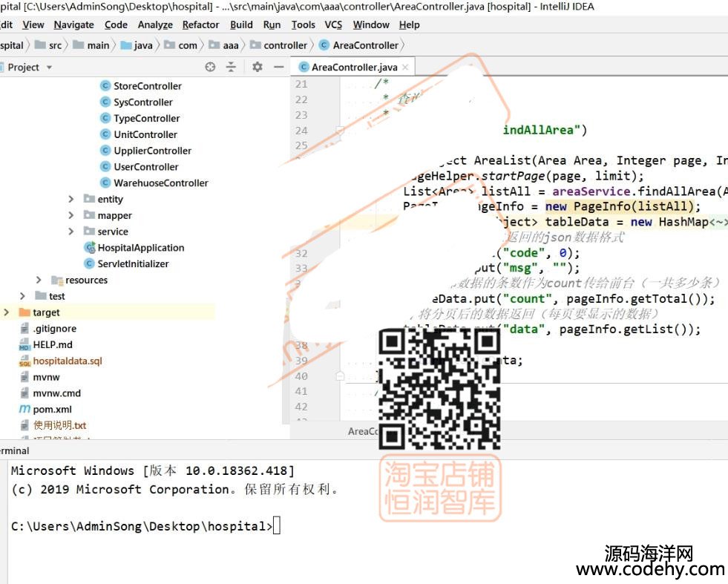Select the HELP.md file

tap(53, 345)
